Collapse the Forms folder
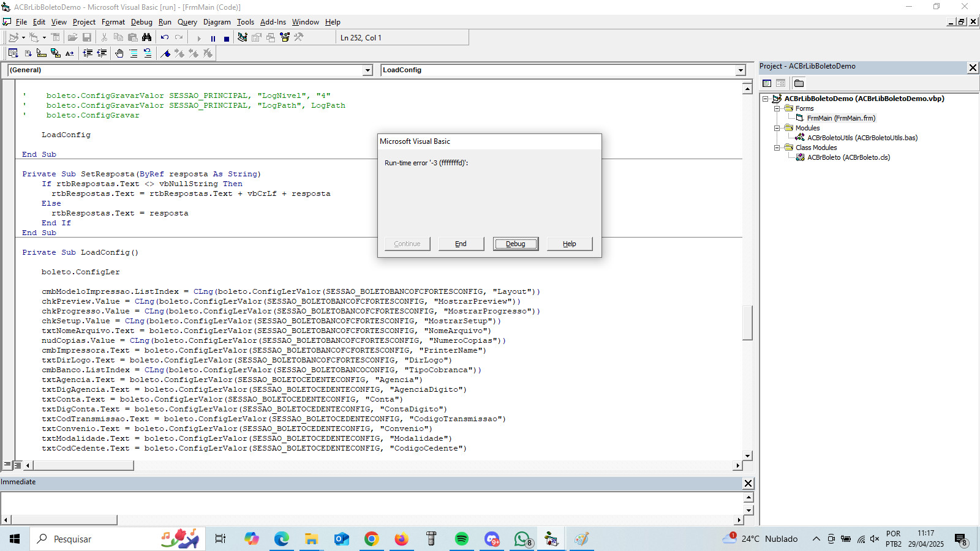Image resolution: width=980 pixels, height=551 pixels. coord(777,108)
